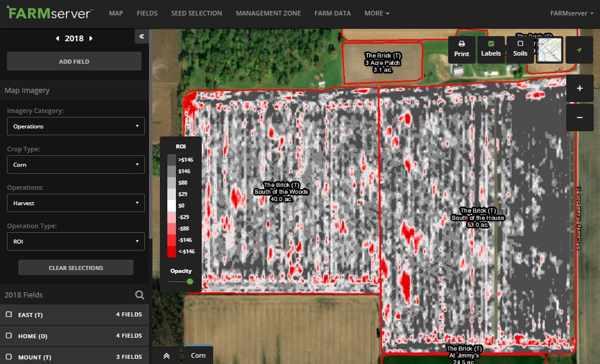Expand MOUNT (T) 3 FIELDS row

(x=74, y=356)
